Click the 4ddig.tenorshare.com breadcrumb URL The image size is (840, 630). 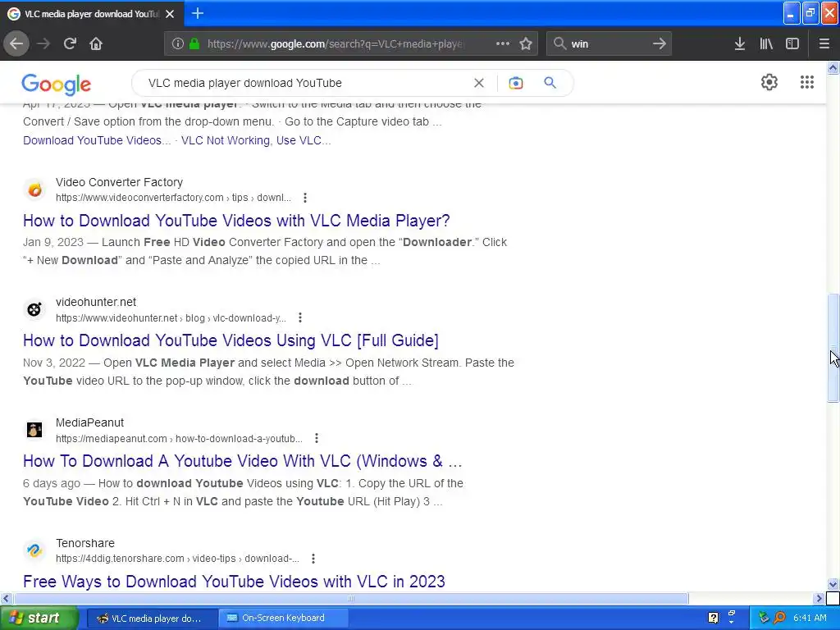[177, 558]
